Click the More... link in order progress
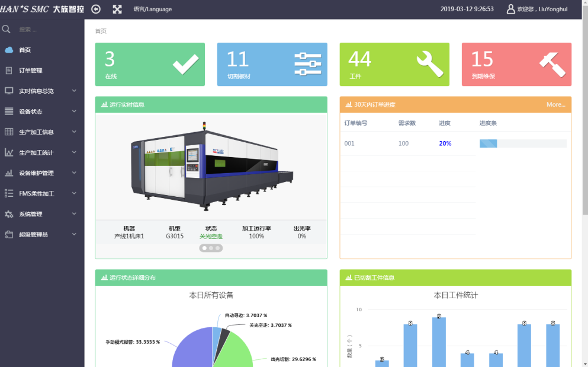 [x=555, y=104]
